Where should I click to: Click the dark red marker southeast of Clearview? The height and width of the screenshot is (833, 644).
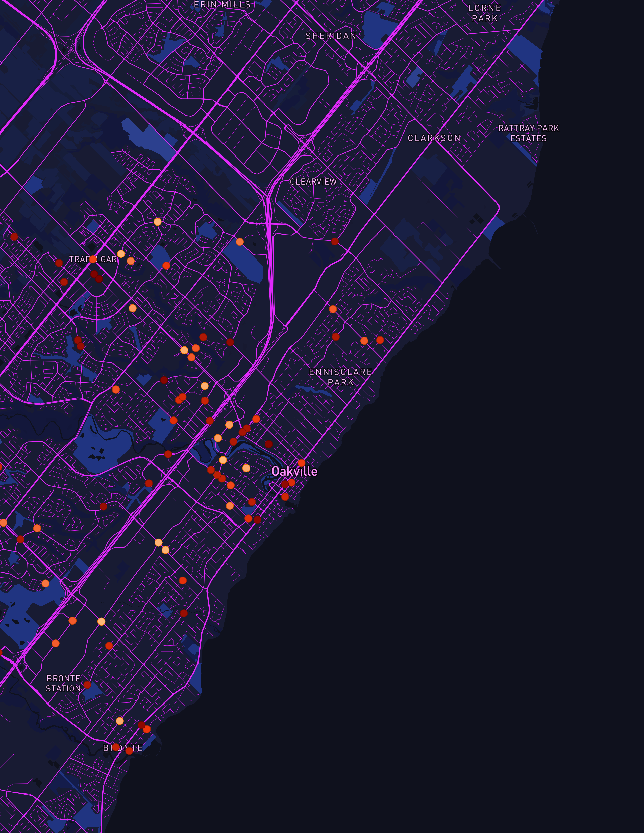point(335,241)
